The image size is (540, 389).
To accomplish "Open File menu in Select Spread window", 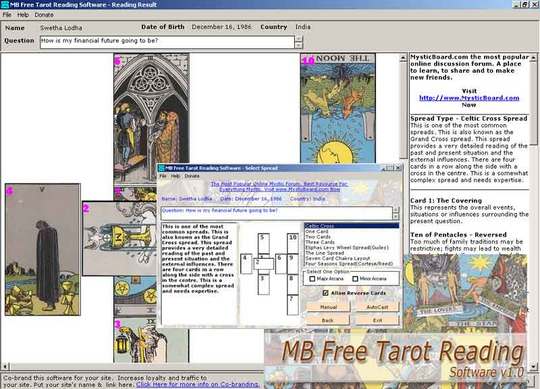I will (x=163, y=176).
